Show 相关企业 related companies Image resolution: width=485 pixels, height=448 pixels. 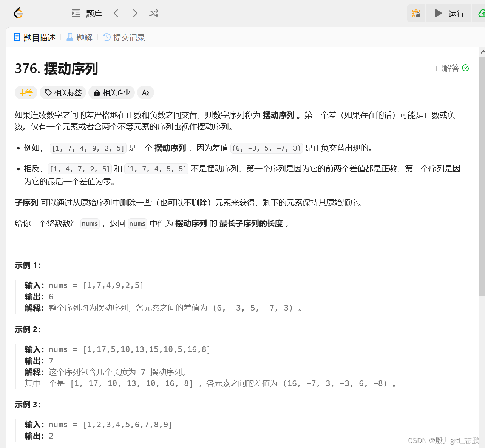112,92
